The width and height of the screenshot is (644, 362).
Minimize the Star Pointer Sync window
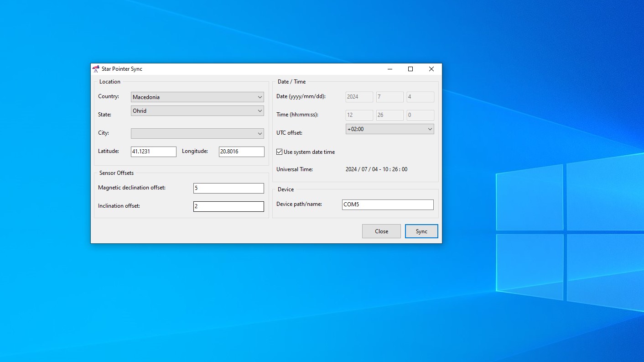pos(390,69)
